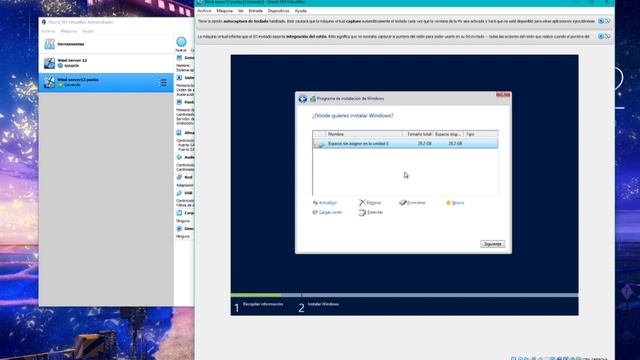The width and height of the screenshot is (640, 360).
Task: Select running Wind server12 prueba VM
Action: (x=106, y=82)
